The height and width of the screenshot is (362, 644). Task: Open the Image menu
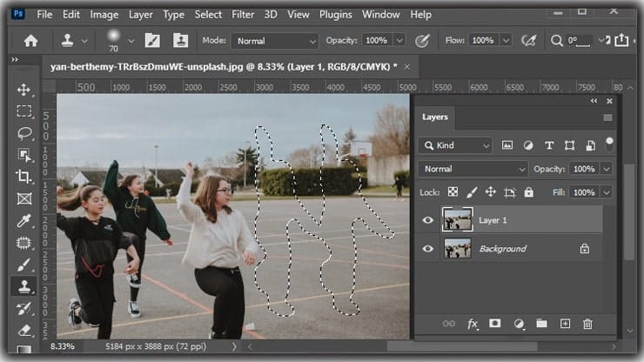(x=104, y=15)
